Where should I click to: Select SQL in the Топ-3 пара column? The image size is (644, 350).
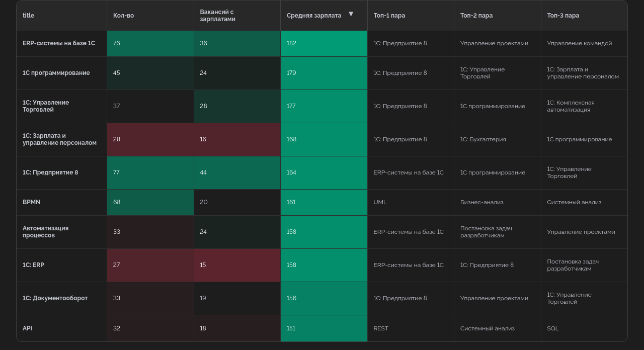552,328
